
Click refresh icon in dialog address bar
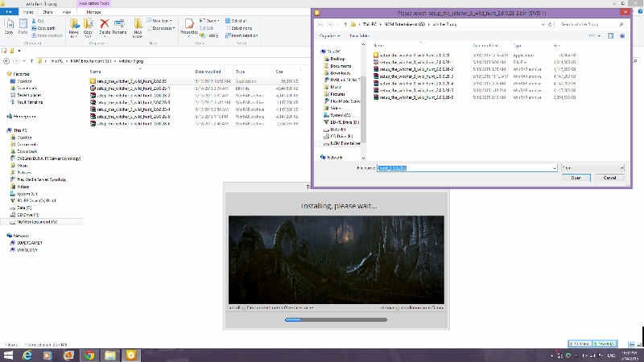point(550,25)
